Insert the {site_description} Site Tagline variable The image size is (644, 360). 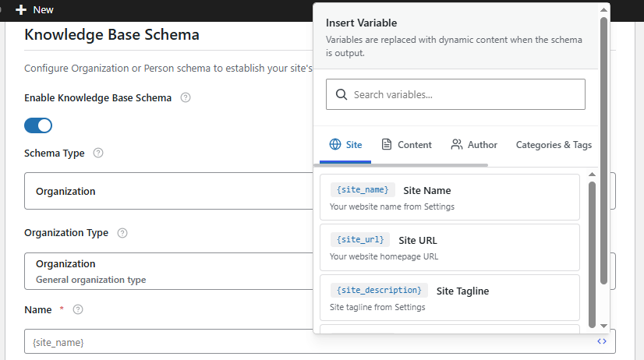click(449, 298)
